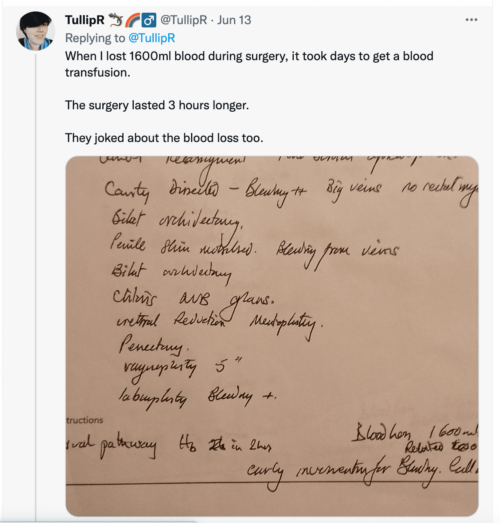Click TullipR's round profile avatar
The height and width of the screenshot is (523, 500).
(x=36, y=31)
